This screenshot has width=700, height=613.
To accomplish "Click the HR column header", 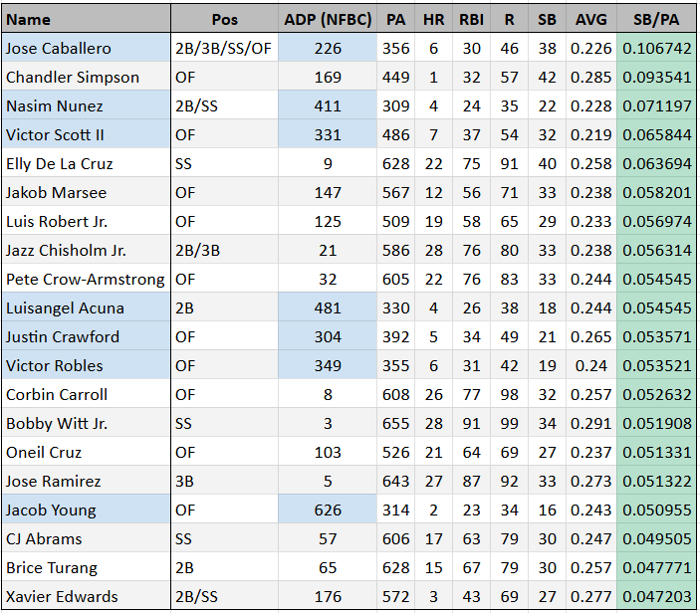I will pyautogui.click(x=434, y=19).
